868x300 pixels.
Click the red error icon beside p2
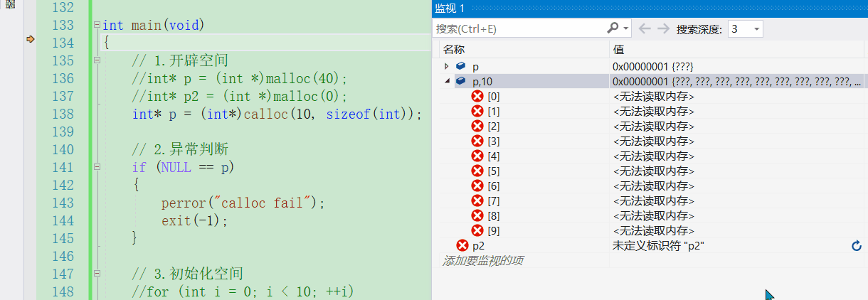click(x=462, y=245)
